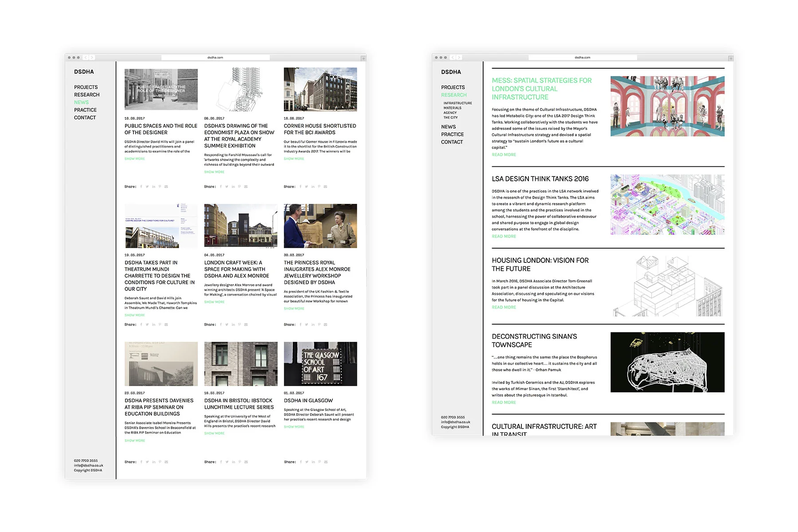
Task: Go back in the News browser window
Action: [86, 58]
